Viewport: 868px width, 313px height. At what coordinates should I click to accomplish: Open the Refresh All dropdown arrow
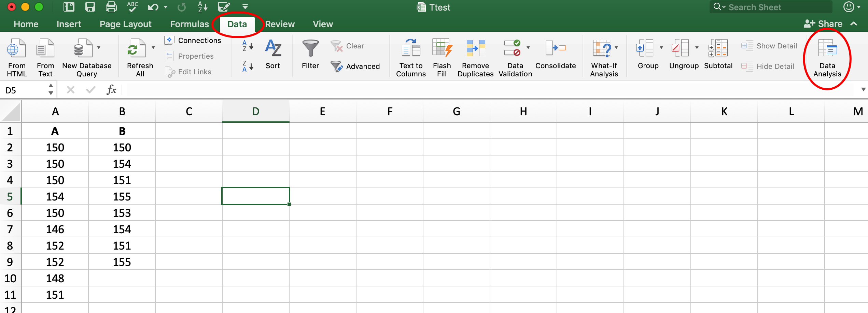153,48
